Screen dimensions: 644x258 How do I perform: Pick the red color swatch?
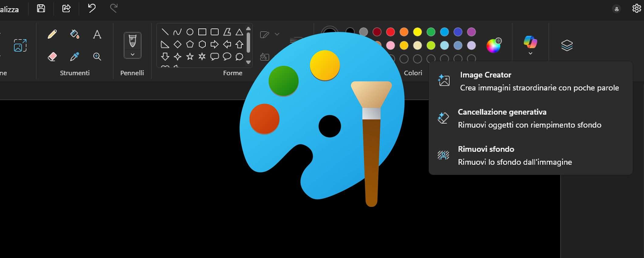click(390, 32)
